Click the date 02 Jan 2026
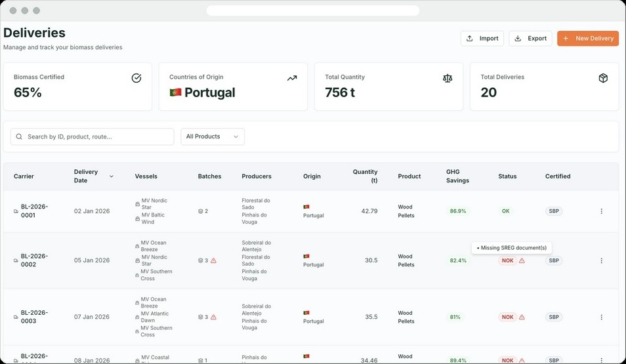 click(x=92, y=211)
